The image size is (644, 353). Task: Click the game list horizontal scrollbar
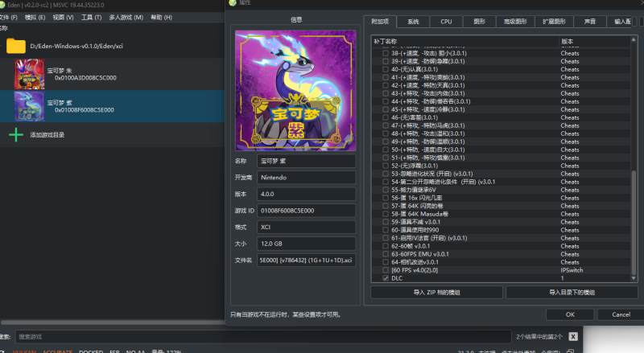[x=113, y=322]
